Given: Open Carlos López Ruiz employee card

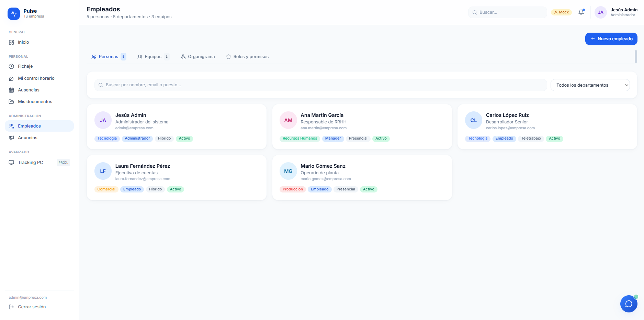Looking at the screenshot, I should click(x=547, y=127).
